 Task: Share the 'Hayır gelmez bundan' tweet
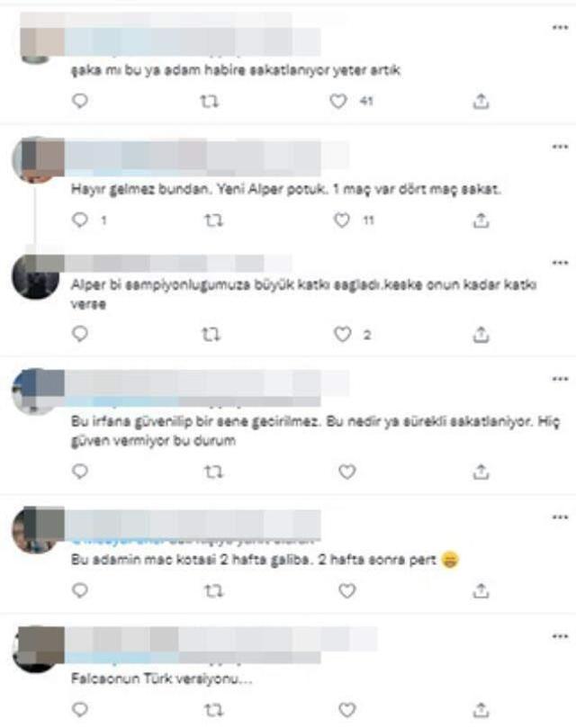(x=481, y=220)
